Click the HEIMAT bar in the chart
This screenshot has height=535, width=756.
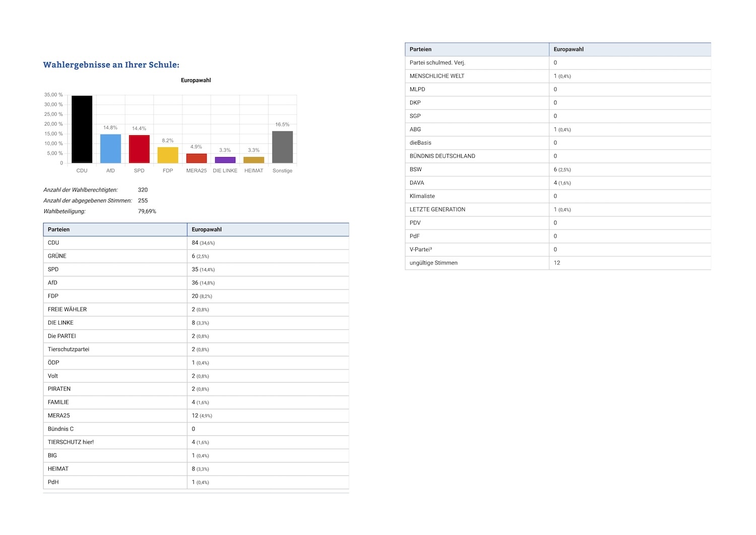(x=254, y=160)
